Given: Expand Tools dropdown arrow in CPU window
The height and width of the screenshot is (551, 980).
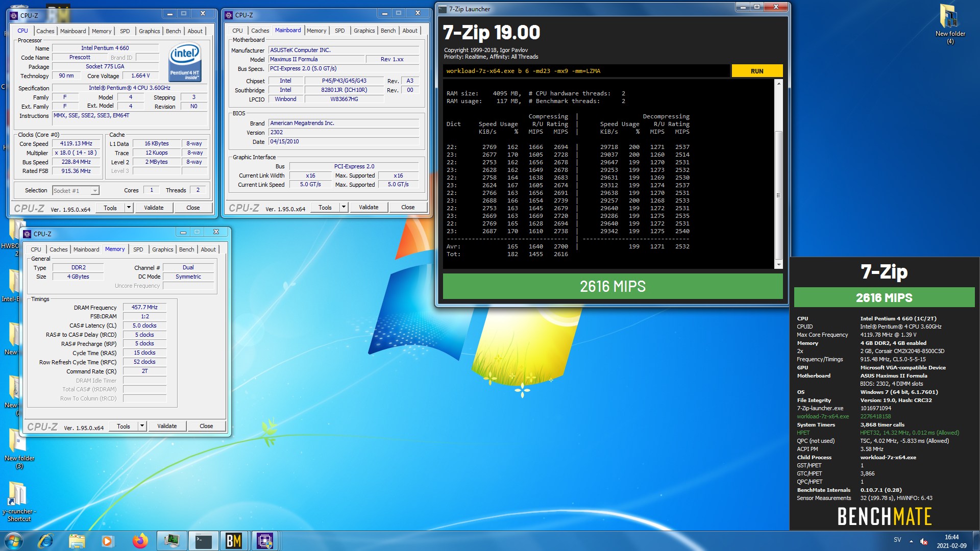Looking at the screenshot, I should (129, 208).
